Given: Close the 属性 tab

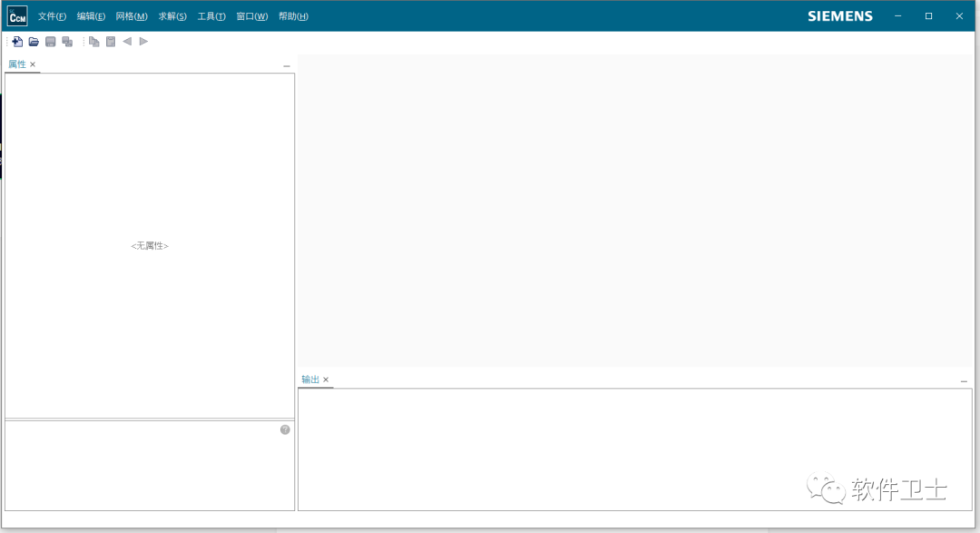Looking at the screenshot, I should point(33,64).
